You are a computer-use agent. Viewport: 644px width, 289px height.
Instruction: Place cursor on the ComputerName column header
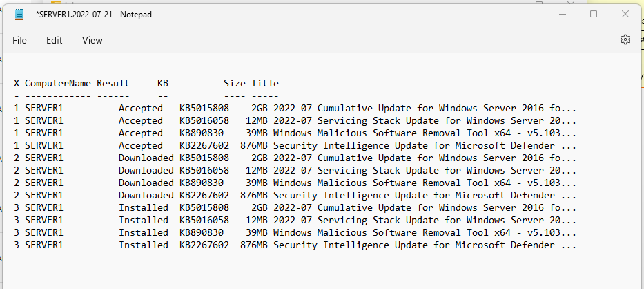tap(57, 83)
